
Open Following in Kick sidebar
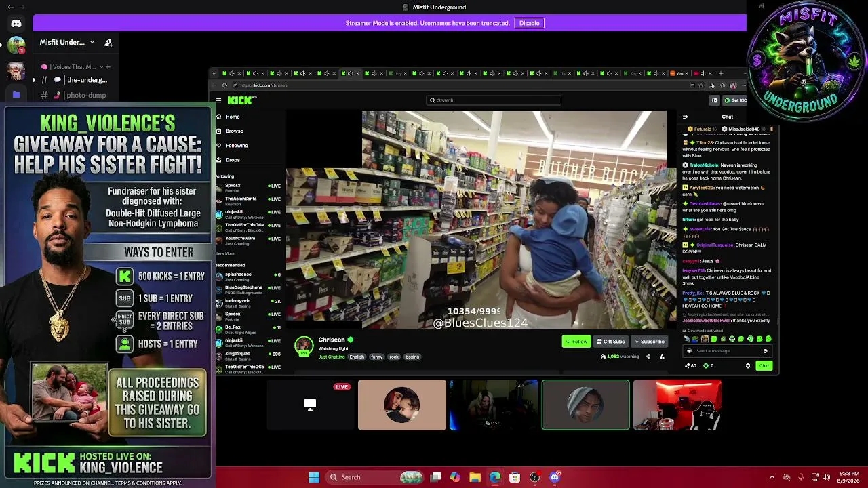tap(237, 145)
